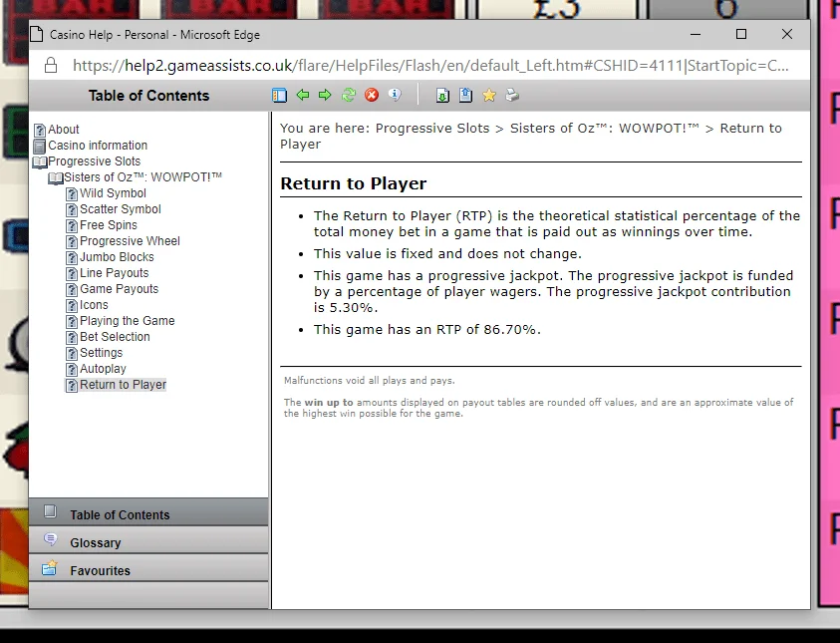Click the Return to Player heading
This screenshot has width=840, height=643.
tap(354, 183)
